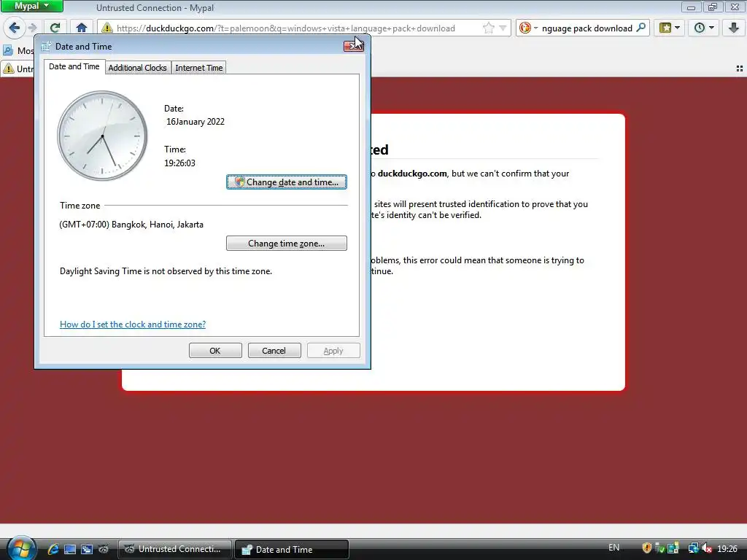Open the Downloads arrow button
The image size is (747, 560).
(x=734, y=28)
